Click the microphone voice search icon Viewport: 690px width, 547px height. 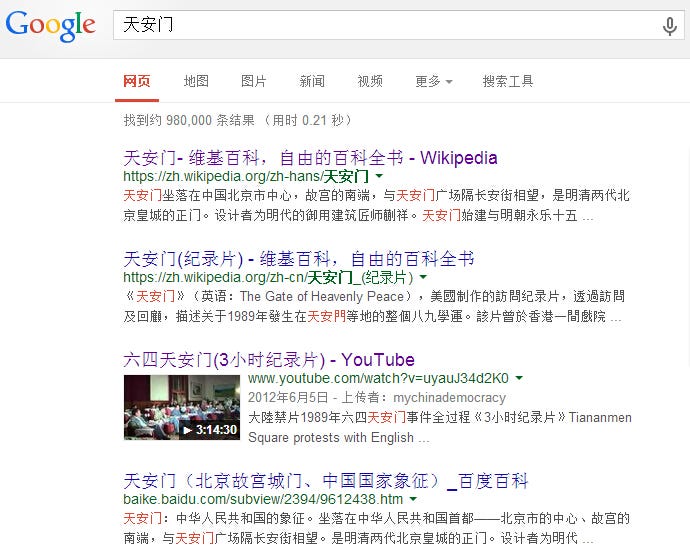click(669, 26)
